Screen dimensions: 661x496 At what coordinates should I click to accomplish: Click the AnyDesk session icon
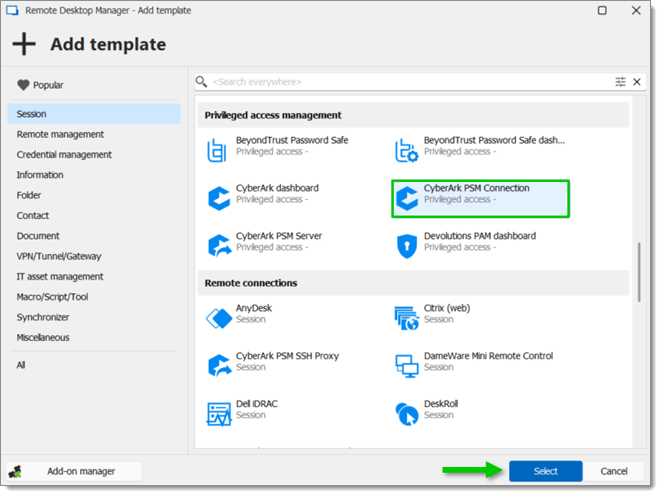coord(219,318)
